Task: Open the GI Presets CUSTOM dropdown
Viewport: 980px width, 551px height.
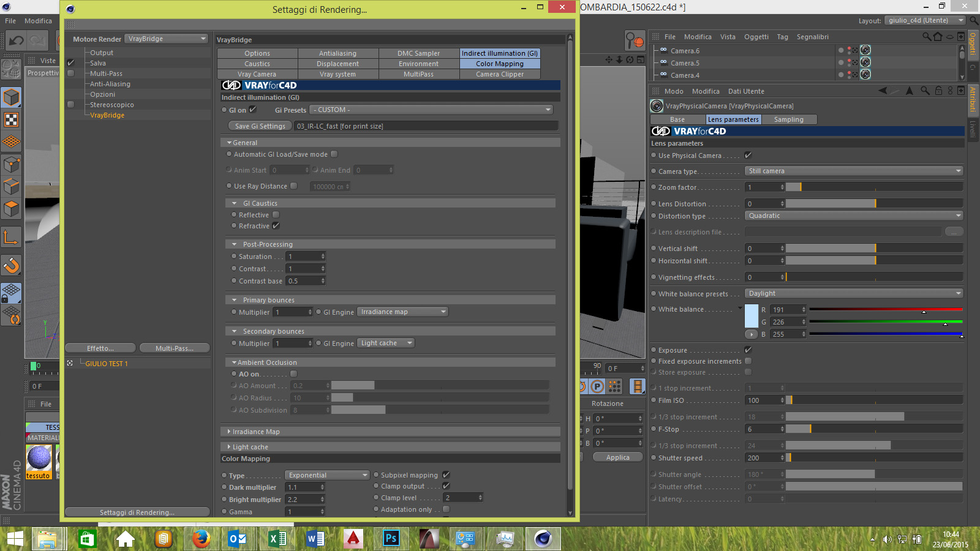Action: click(x=431, y=110)
